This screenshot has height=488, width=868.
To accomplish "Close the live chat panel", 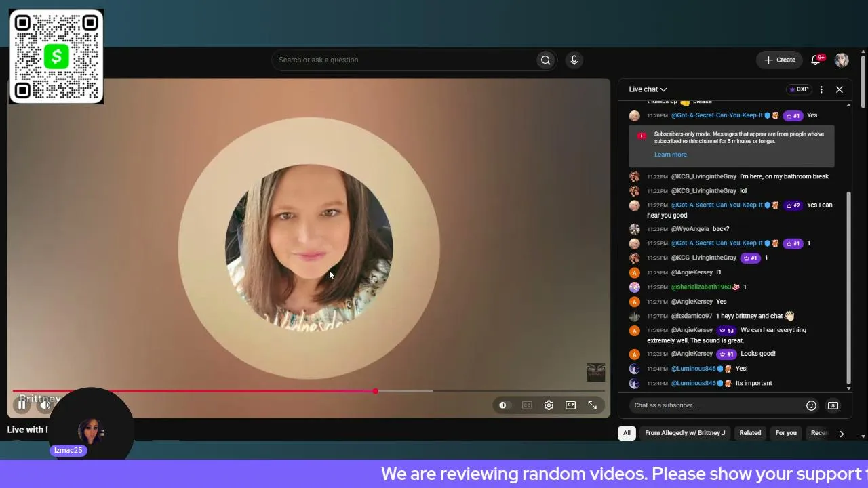I will point(840,89).
